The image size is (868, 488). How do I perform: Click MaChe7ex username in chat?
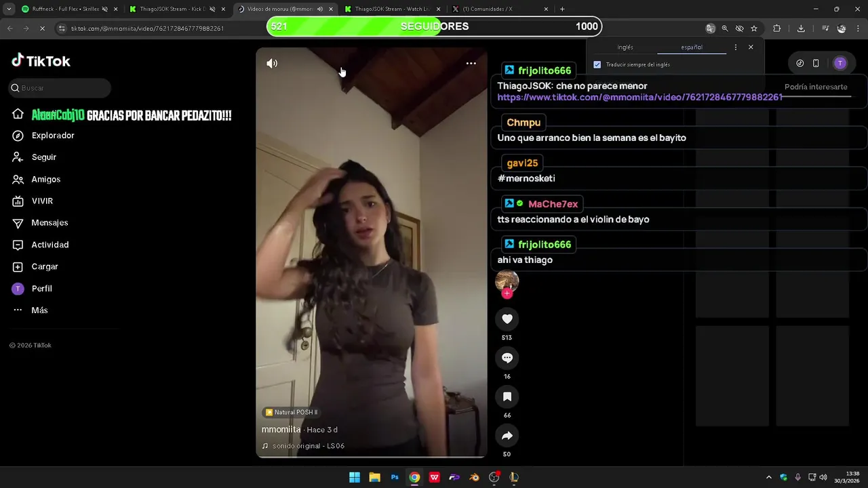[553, 204]
